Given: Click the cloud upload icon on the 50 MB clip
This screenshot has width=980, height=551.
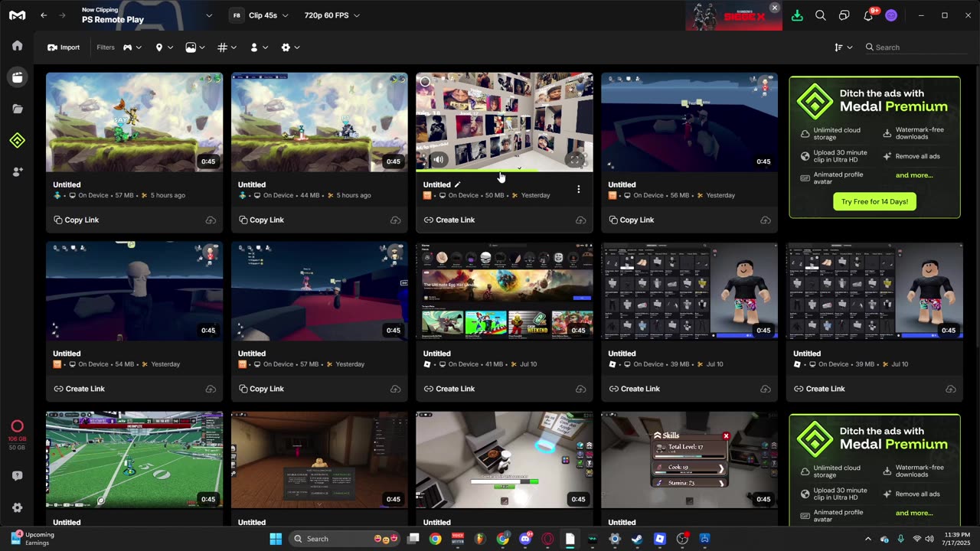Looking at the screenshot, I should pos(580,220).
